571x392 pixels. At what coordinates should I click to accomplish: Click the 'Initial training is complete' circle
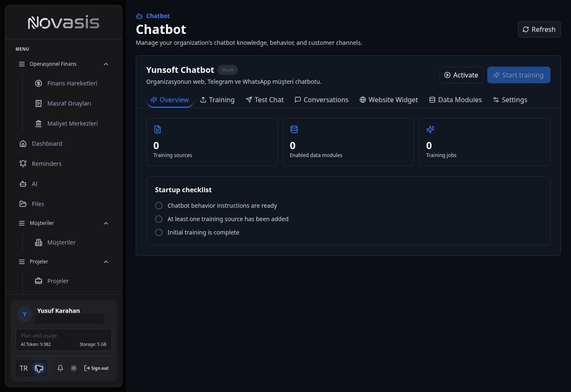click(x=159, y=232)
